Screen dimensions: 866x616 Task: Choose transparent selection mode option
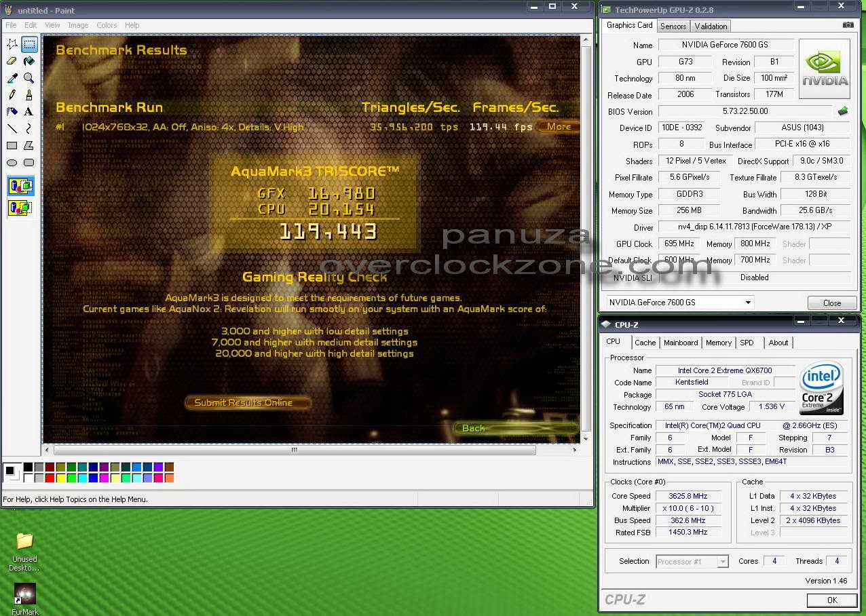click(x=20, y=207)
